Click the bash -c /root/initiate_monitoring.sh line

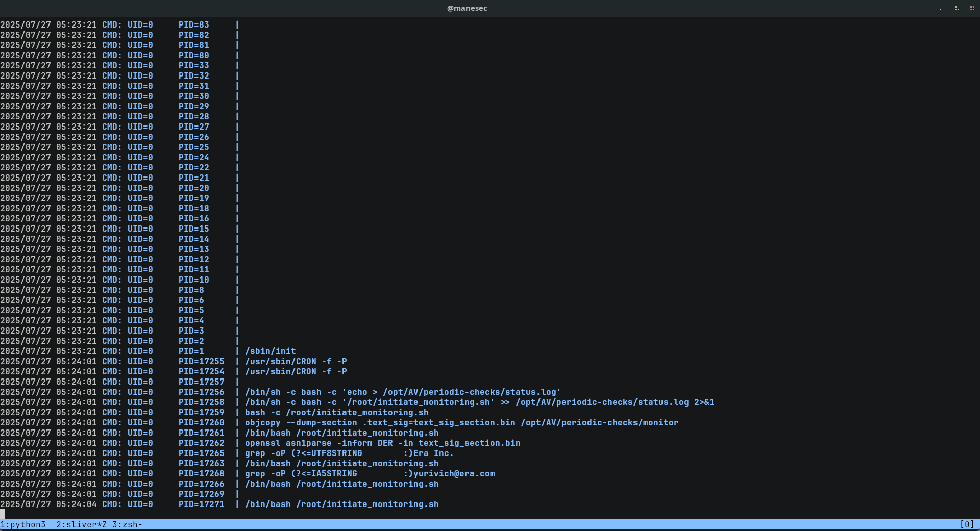tap(336, 412)
